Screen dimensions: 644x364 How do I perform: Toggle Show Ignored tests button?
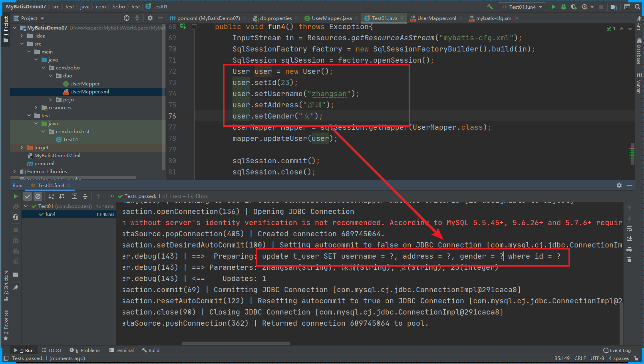click(x=38, y=196)
